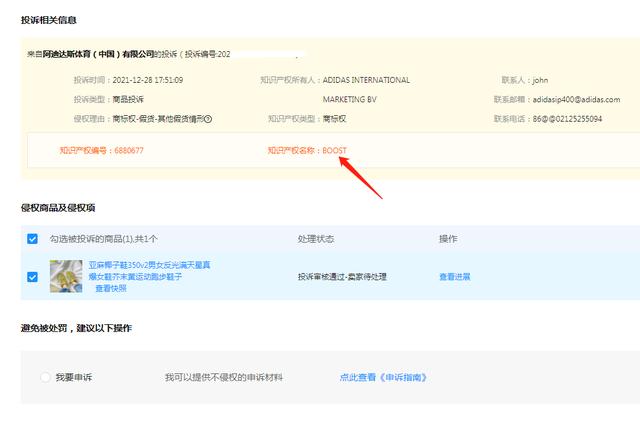Click the complaint time 2021-12-28 17:51:09
Screen dimensions: 640x431
point(148,80)
